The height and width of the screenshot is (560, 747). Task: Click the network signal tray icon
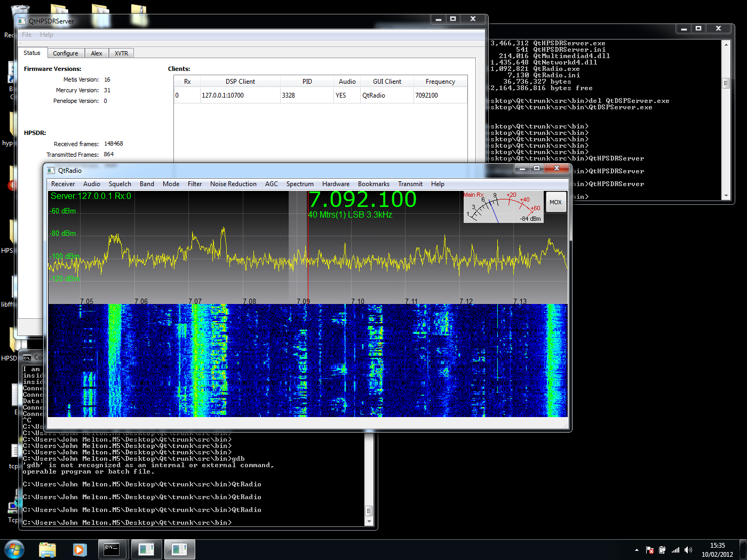pos(676,550)
